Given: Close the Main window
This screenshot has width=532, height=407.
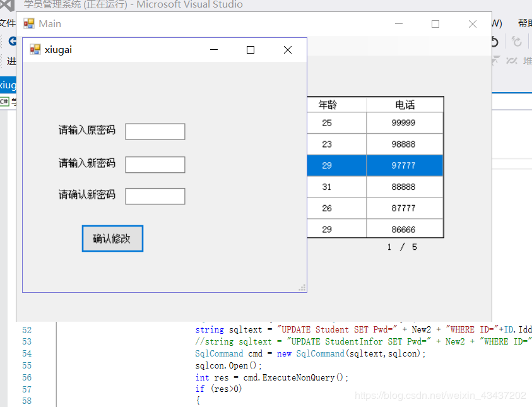Looking at the screenshot, I should click(x=473, y=24).
